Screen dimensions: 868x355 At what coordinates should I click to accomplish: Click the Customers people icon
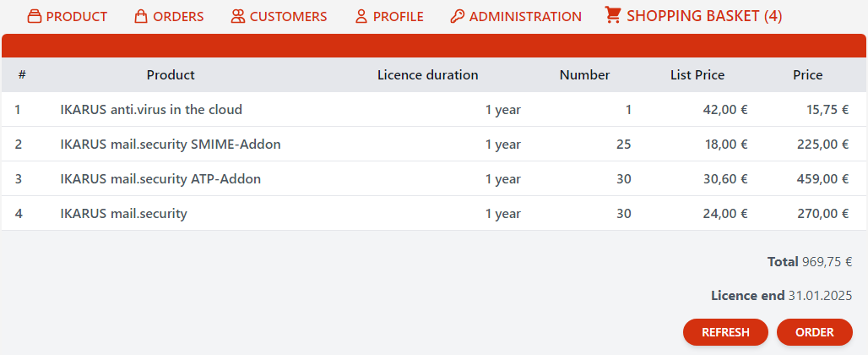tap(238, 17)
